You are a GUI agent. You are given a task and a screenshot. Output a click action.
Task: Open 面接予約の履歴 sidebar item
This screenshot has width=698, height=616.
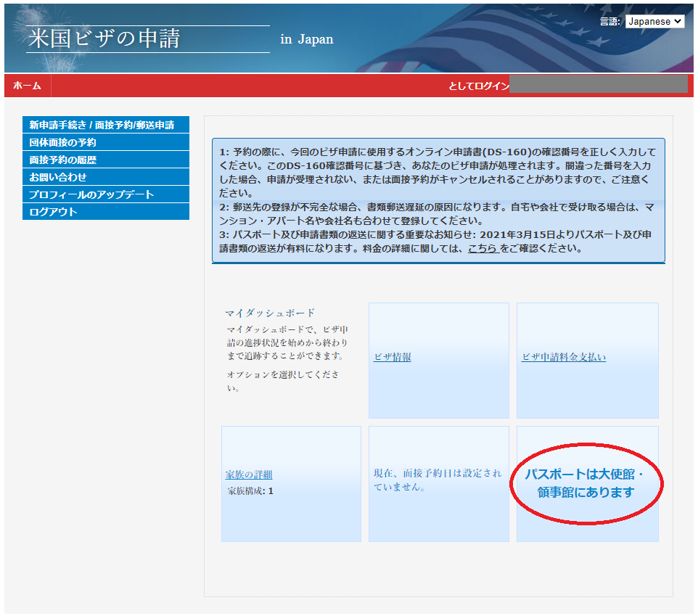click(x=106, y=160)
